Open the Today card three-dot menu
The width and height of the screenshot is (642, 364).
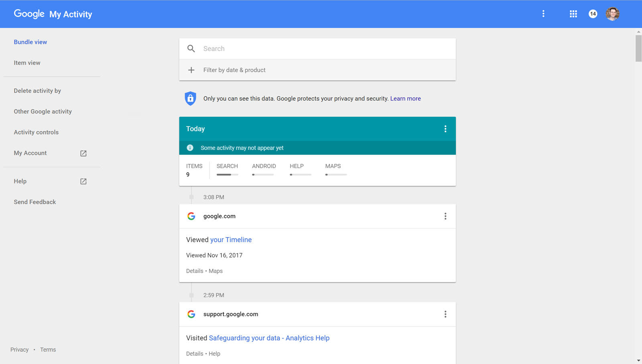(445, 129)
